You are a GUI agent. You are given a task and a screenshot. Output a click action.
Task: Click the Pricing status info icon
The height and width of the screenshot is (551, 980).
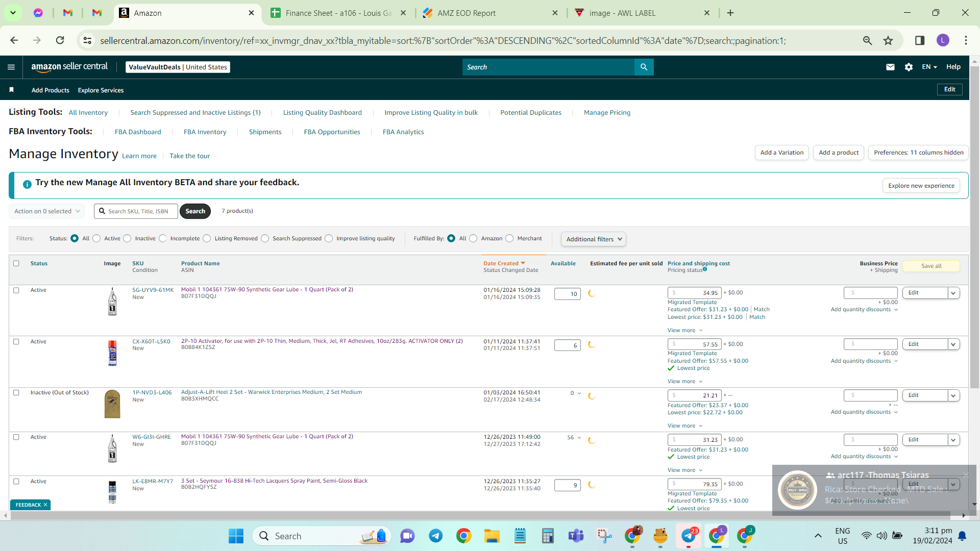pos(705,269)
